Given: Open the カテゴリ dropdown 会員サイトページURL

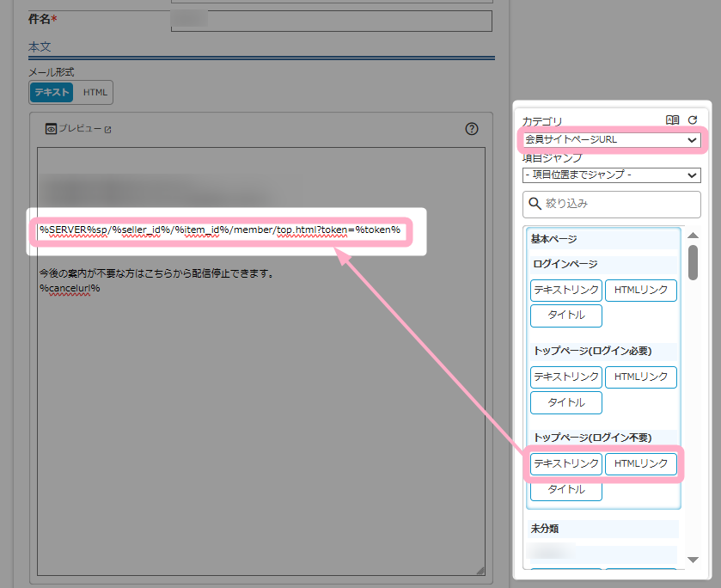Looking at the screenshot, I should [612, 140].
